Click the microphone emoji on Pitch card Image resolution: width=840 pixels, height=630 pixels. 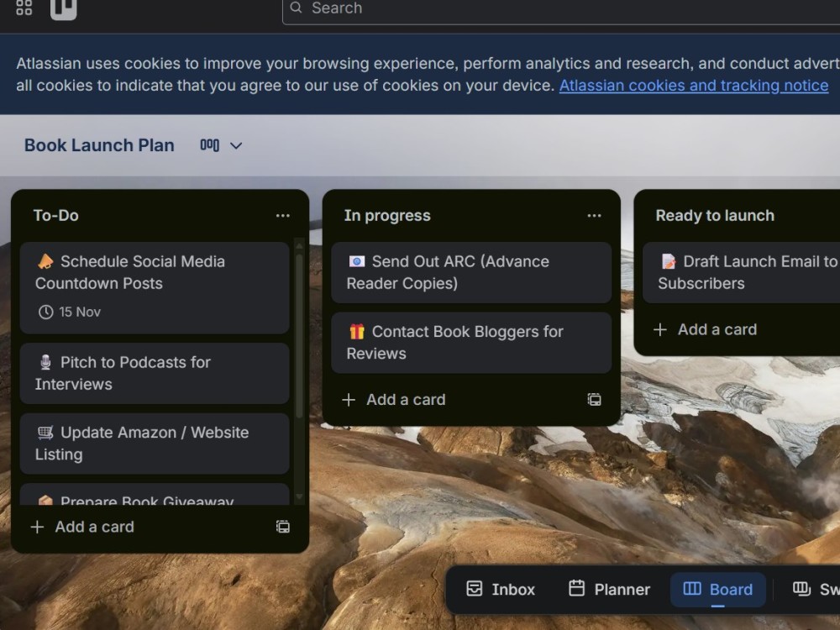45,363
